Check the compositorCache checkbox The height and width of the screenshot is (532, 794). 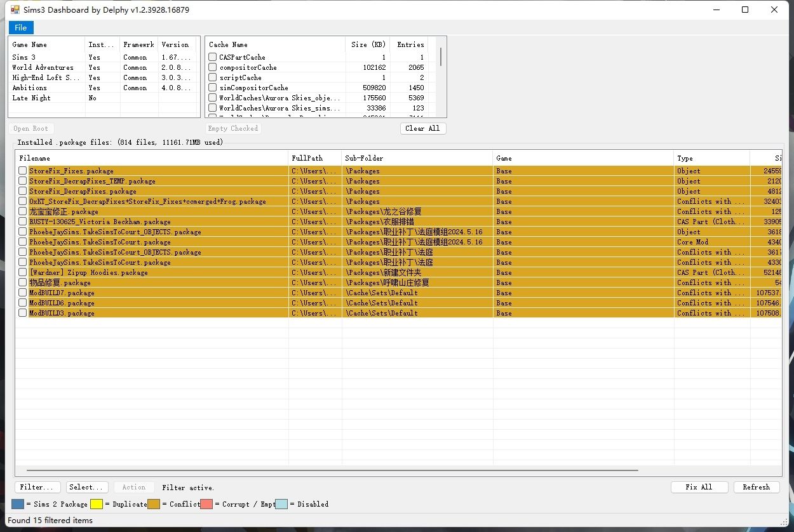tap(213, 67)
